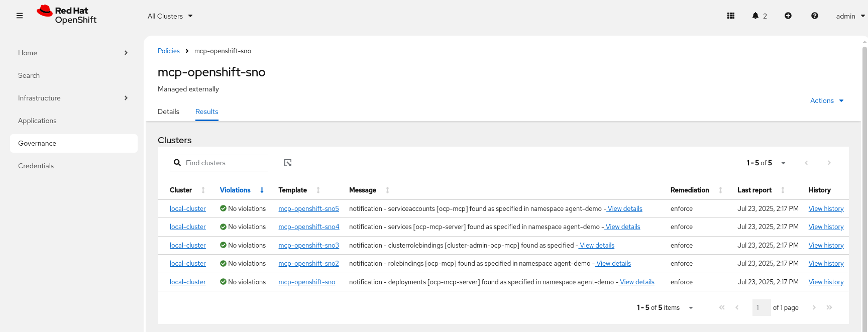Image resolution: width=868 pixels, height=332 pixels.
Task: Open Credentials in the sidebar
Action: click(x=73, y=166)
